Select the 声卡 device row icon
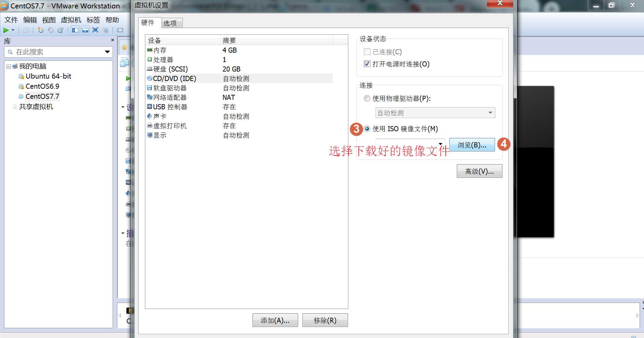This screenshot has height=338, width=644. [150, 116]
